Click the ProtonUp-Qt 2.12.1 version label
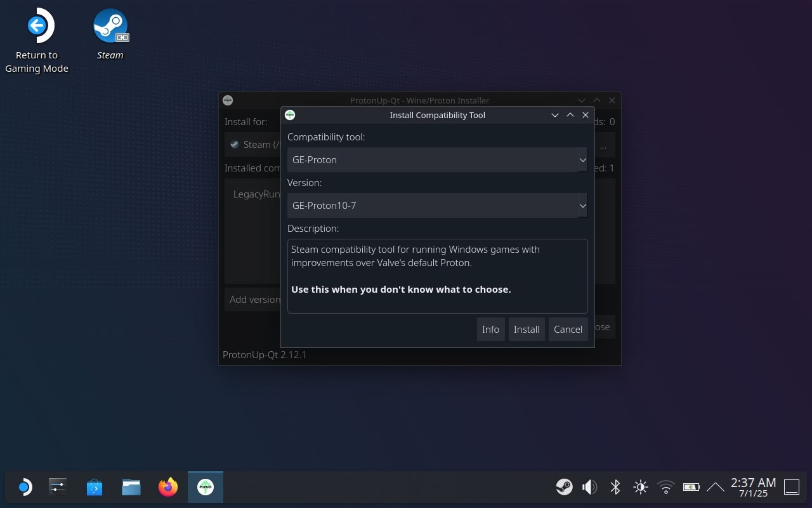812x508 pixels. pos(265,355)
